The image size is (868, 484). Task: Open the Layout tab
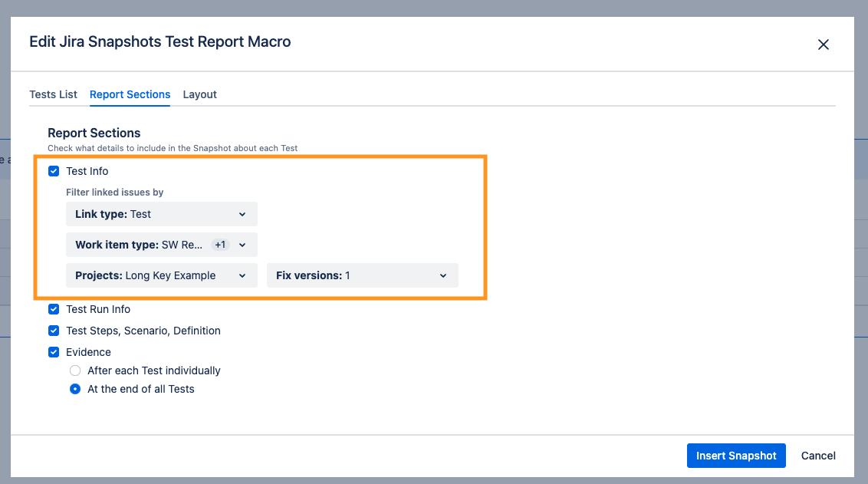[x=200, y=94]
